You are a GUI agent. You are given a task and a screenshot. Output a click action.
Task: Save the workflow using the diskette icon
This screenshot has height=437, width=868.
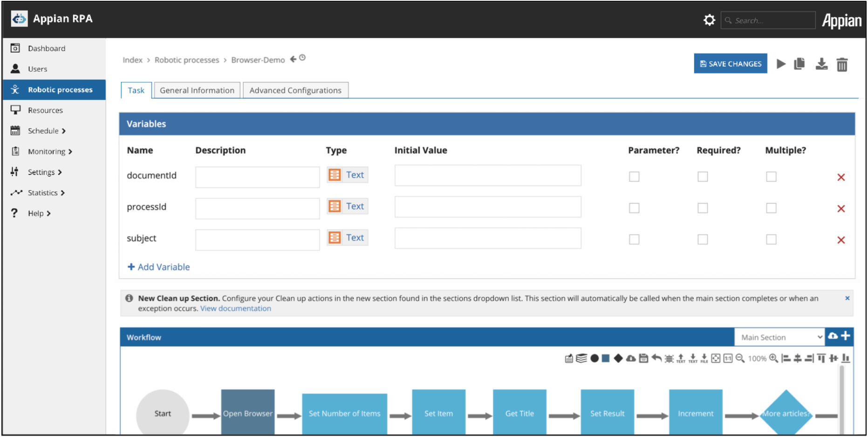[x=643, y=358]
